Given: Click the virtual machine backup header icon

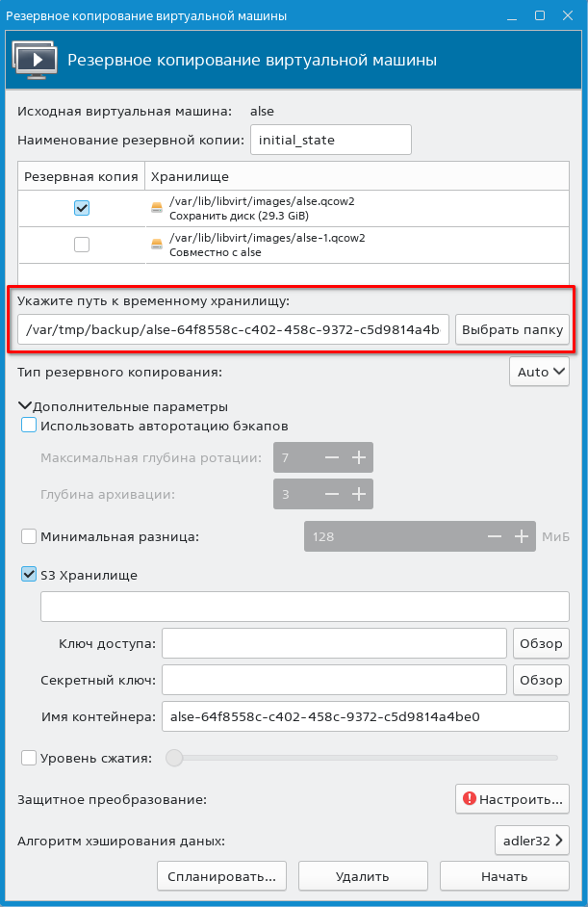Looking at the screenshot, I should pyautogui.click(x=33, y=60).
